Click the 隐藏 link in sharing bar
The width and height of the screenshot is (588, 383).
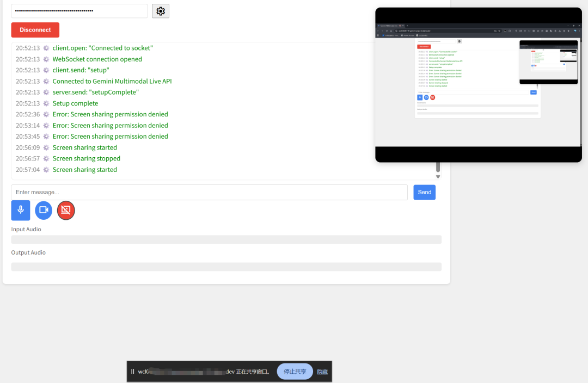pyautogui.click(x=322, y=372)
